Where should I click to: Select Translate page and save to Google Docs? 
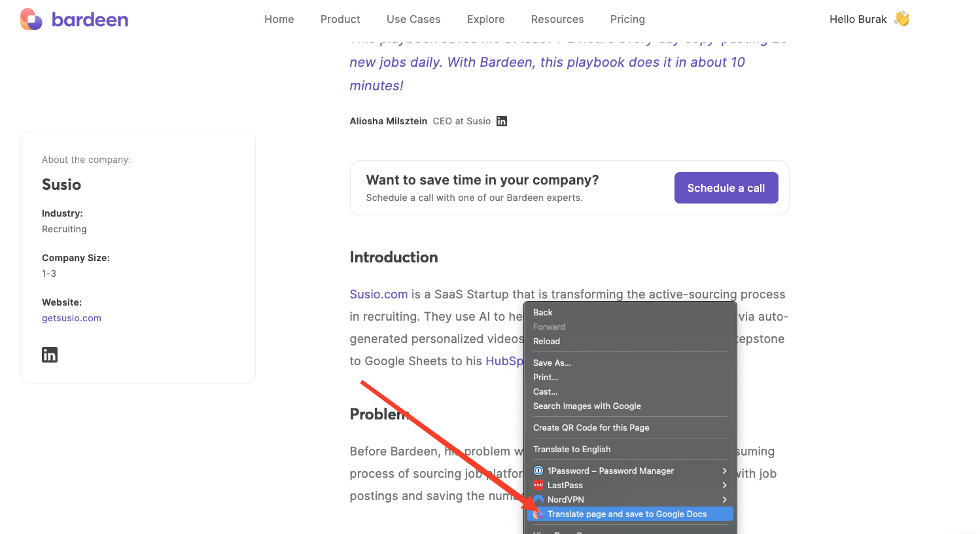(x=630, y=514)
